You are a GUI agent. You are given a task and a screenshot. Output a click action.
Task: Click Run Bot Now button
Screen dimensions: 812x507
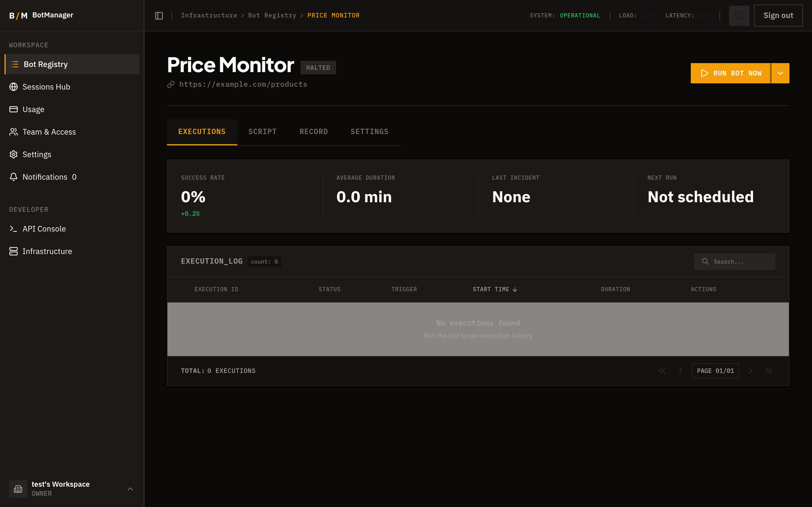click(x=731, y=73)
